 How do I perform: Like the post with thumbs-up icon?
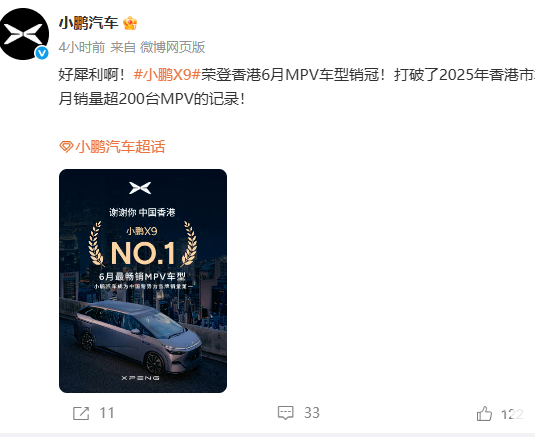[x=484, y=414]
